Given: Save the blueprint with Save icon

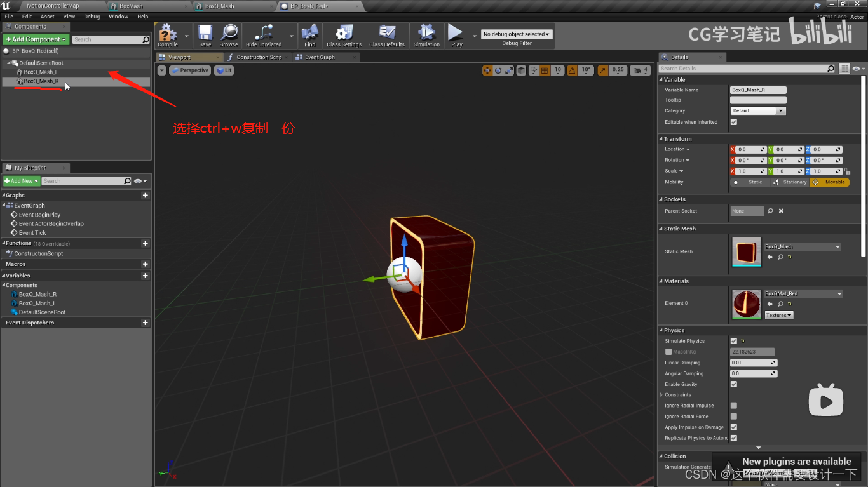Looking at the screenshot, I should (x=205, y=36).
